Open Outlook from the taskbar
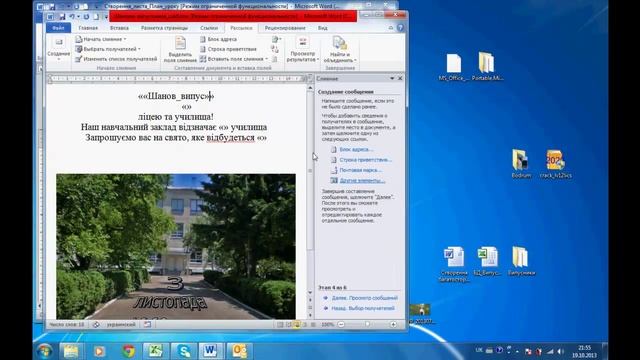The image size is (640, 360). [239, 351]
